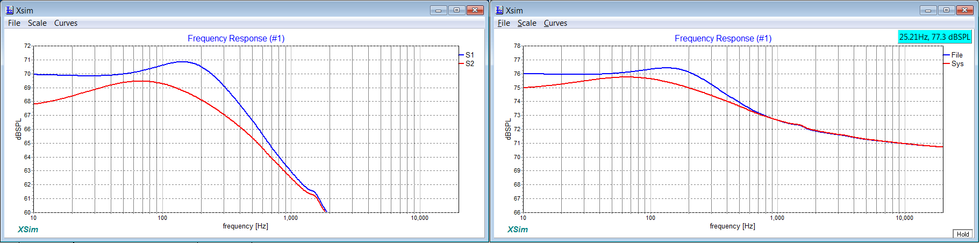Open File menu in left Xsim window
This screenshot has width=980, height=243.
[14, 23]
